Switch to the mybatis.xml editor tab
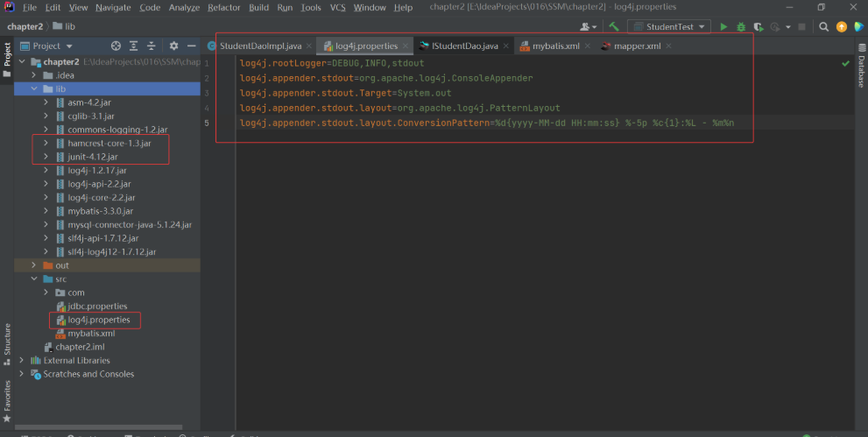 (x=556, y=46)
